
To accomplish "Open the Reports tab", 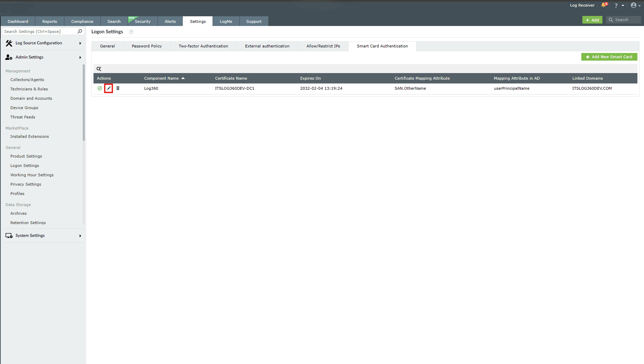I will click(50, 21).
